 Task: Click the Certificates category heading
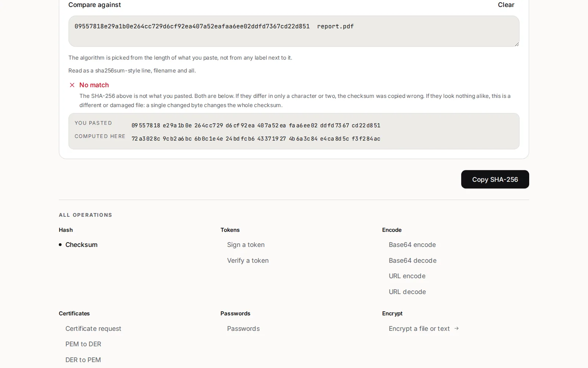74,314
